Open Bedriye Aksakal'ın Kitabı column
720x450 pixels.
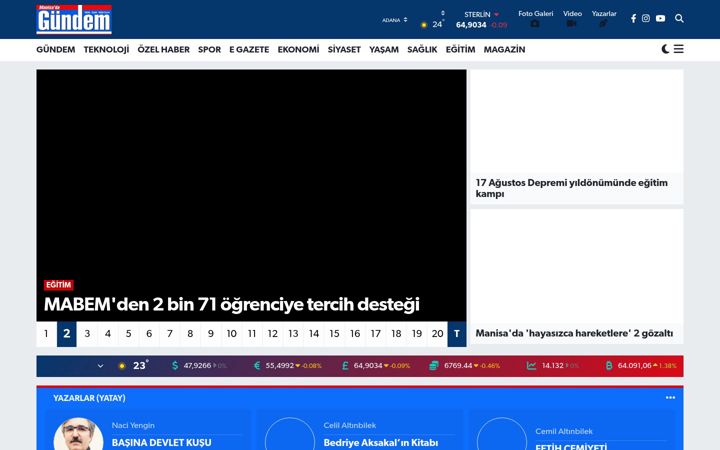(381, 443)
